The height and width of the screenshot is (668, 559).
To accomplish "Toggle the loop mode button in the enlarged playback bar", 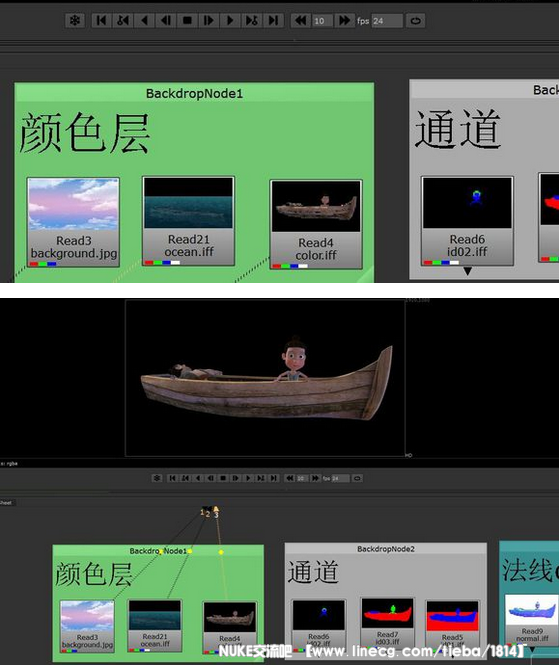I will [x=415, y=20].
